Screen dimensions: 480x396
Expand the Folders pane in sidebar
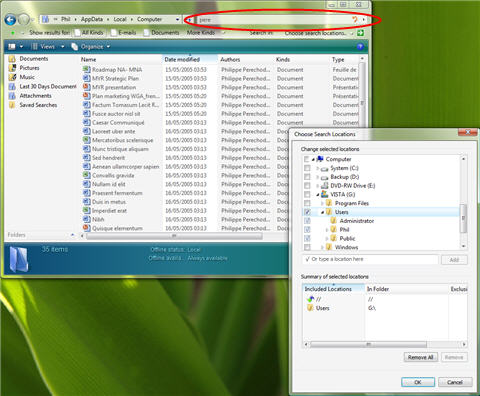pos(72,235)
